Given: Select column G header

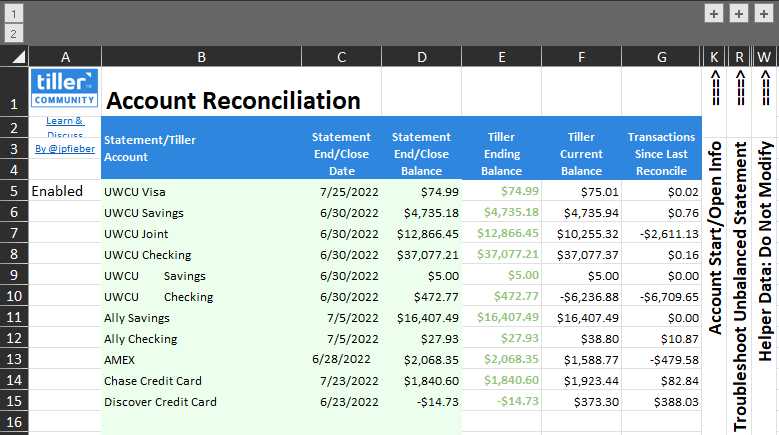Looking at the screenshot, I should [x=661, y=57].
